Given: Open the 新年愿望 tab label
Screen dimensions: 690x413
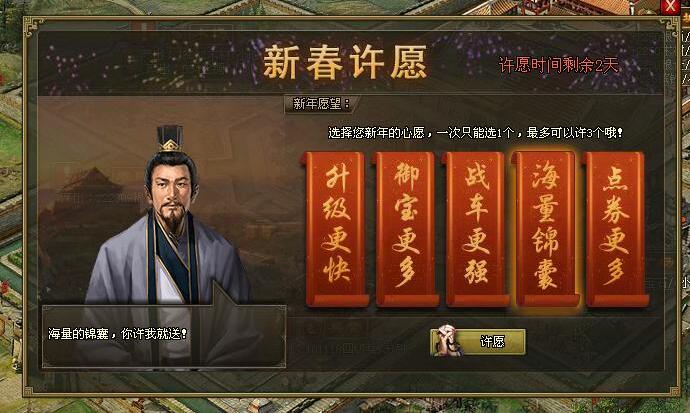Looking at the screenshot, I should (x=321, y=104).
